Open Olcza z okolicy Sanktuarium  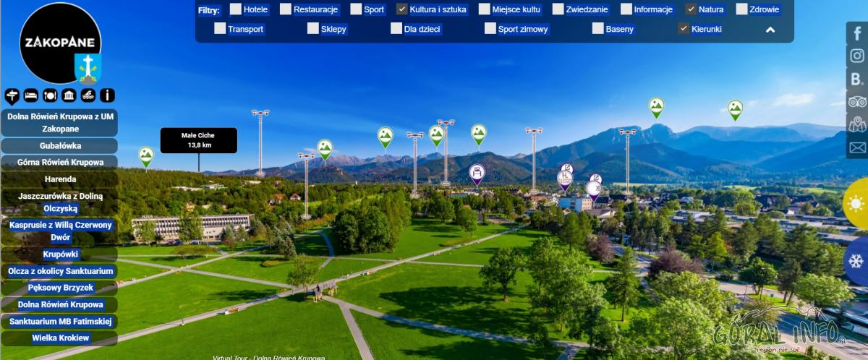59,271
